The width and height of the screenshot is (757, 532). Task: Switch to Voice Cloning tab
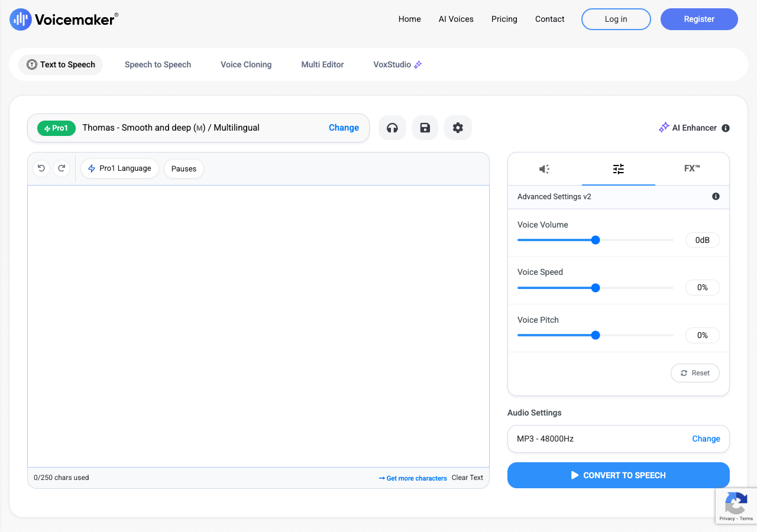pyautogui.click(x=246, y=64)
